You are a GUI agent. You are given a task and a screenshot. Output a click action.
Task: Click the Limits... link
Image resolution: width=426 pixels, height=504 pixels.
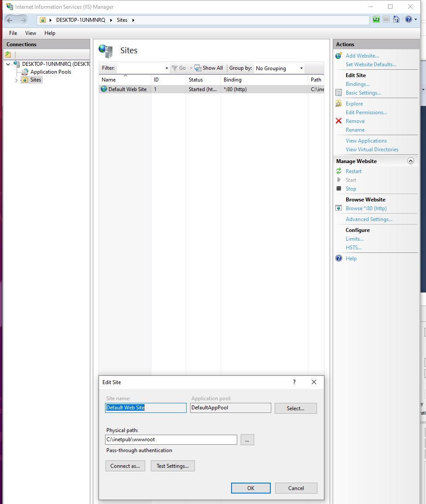(x=354, y=238)
